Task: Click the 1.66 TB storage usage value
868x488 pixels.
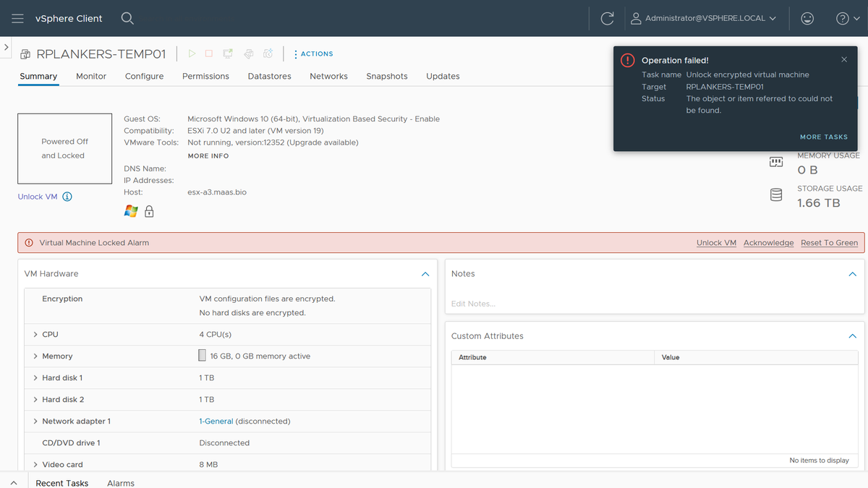Action: point(819,203)
